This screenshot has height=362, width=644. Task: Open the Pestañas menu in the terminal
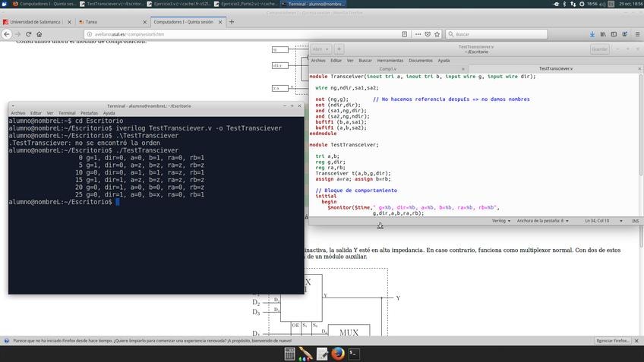(89, 113)
